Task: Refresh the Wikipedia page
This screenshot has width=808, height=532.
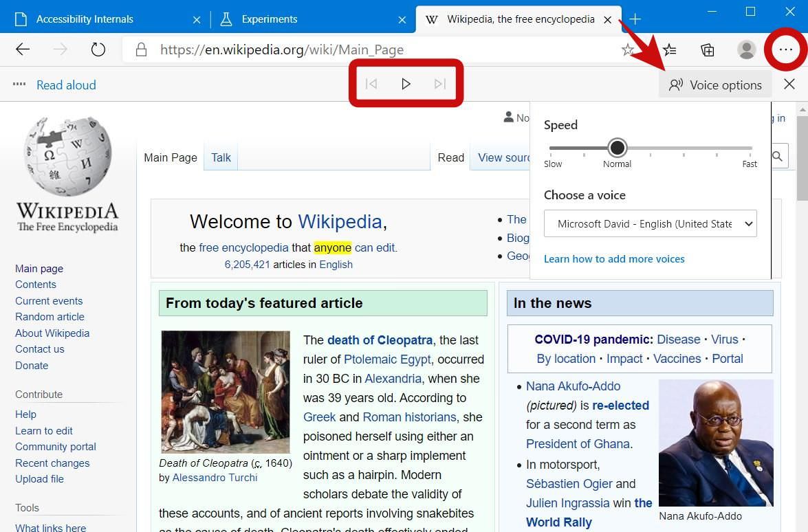Action: 98,49
